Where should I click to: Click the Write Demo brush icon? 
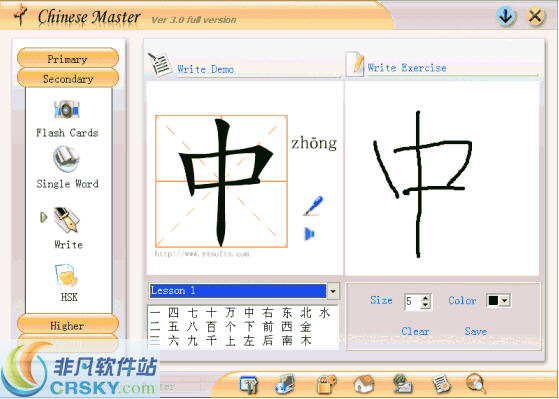[160, 65]
